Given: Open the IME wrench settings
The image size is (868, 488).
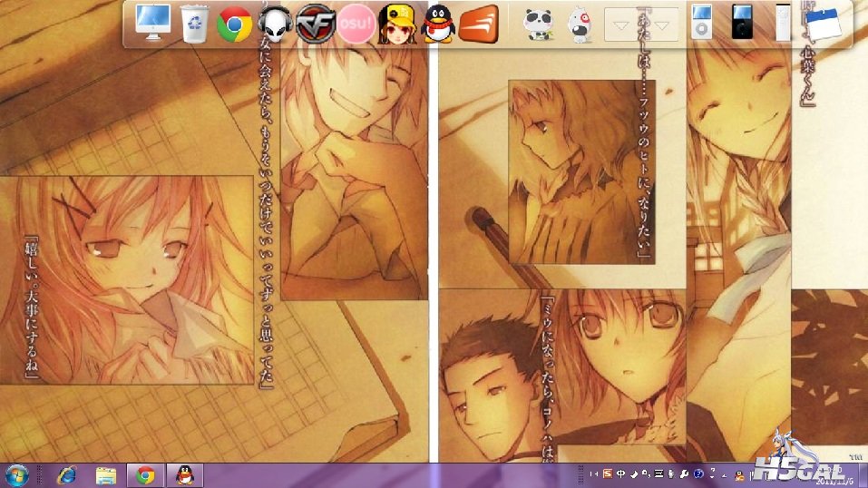Looking at the screenshot, I should click(684, 473).
